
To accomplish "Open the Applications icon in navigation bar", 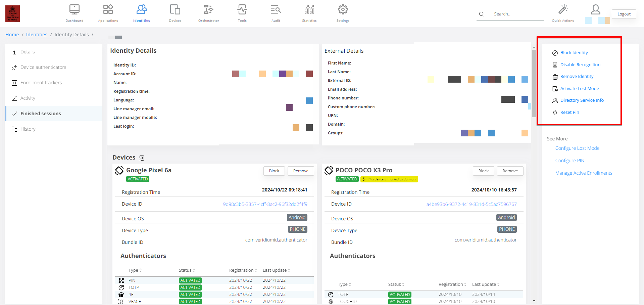I will 108,10.
